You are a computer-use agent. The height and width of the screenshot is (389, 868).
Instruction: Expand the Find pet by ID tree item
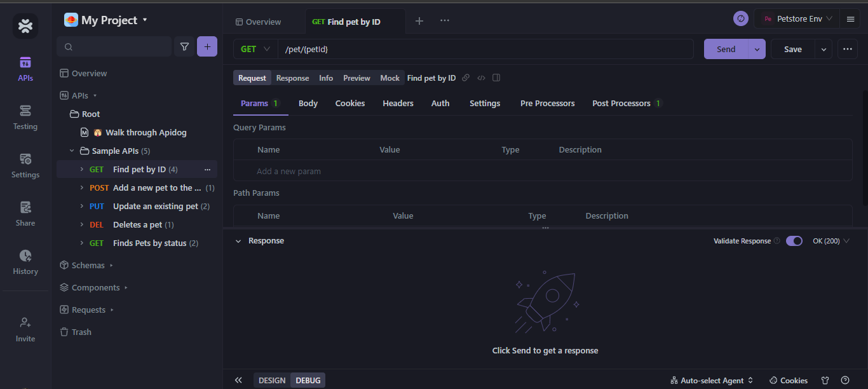[81, 170]
